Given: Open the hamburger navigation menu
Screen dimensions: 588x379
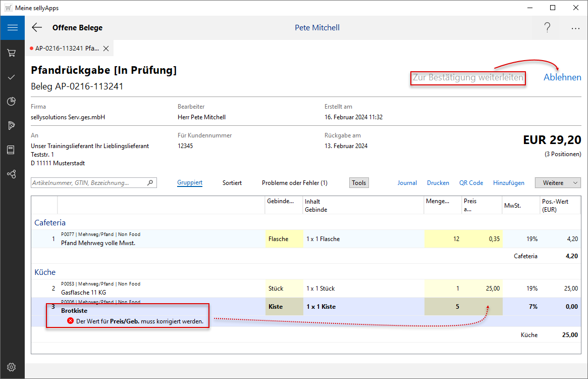Looking at the screenshot, I should pyautogui.click(x=12, y=28).
